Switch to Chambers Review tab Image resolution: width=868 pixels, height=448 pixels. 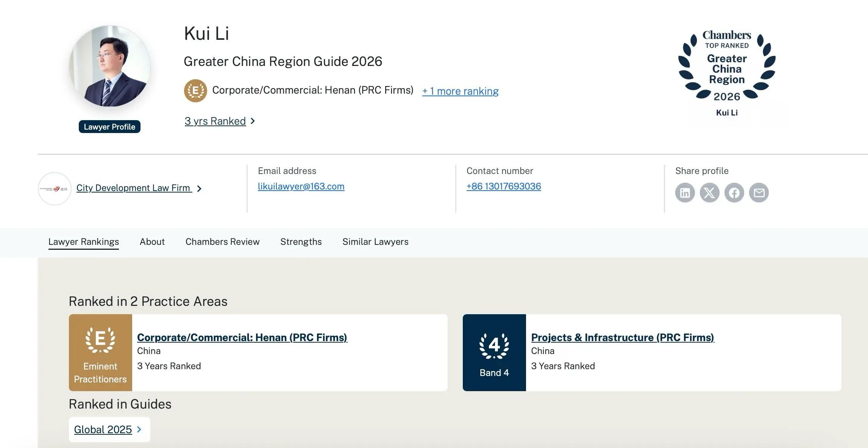click(222, 242)
